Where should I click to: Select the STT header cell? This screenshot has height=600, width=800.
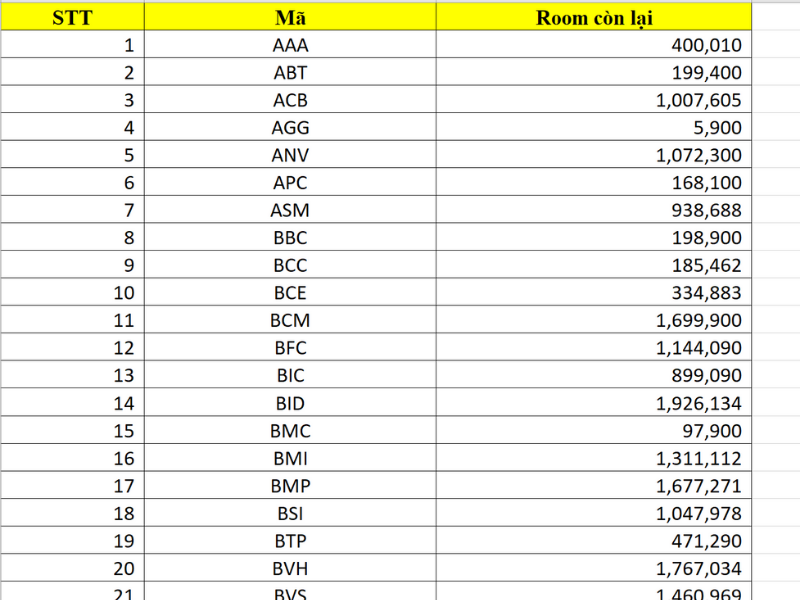[72, 17]
